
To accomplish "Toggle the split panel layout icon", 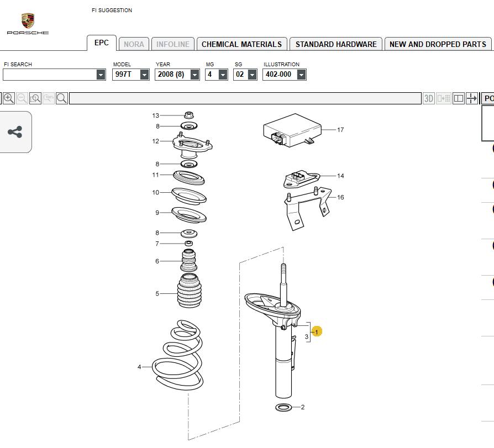I will (458, 98).
